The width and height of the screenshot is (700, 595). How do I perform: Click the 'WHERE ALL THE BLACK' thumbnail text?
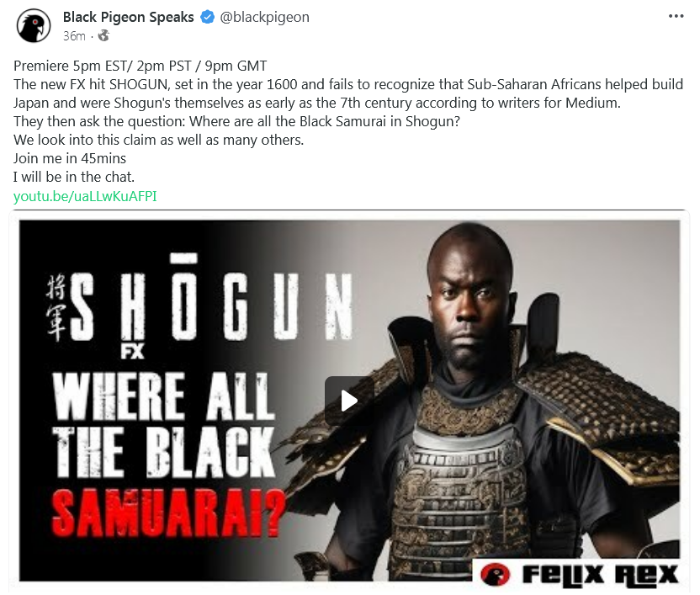coord(164,424)
